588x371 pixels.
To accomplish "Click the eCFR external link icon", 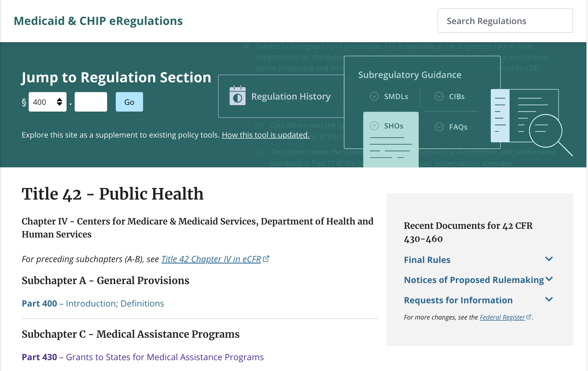I will 266,259.
